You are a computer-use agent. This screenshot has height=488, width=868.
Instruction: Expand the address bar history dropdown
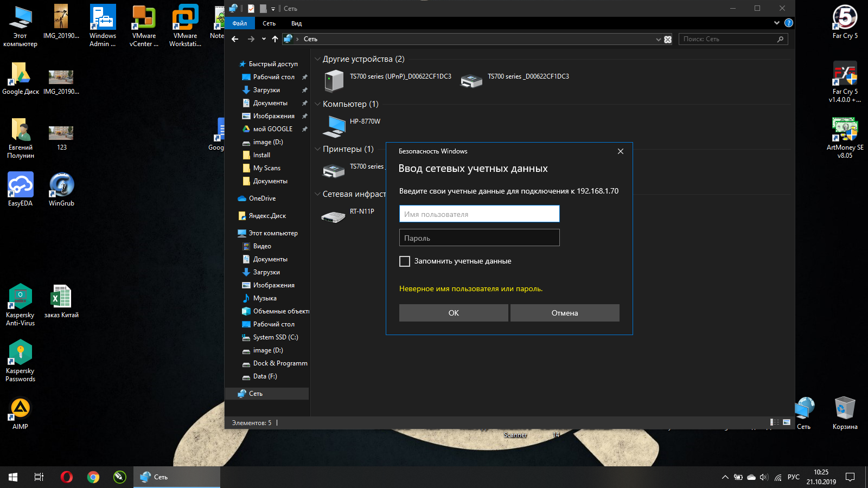[658, 39]
